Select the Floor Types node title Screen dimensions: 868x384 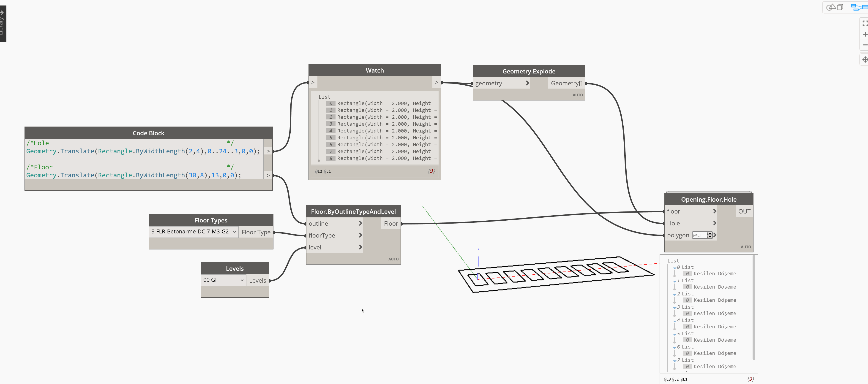coord(211,220)
